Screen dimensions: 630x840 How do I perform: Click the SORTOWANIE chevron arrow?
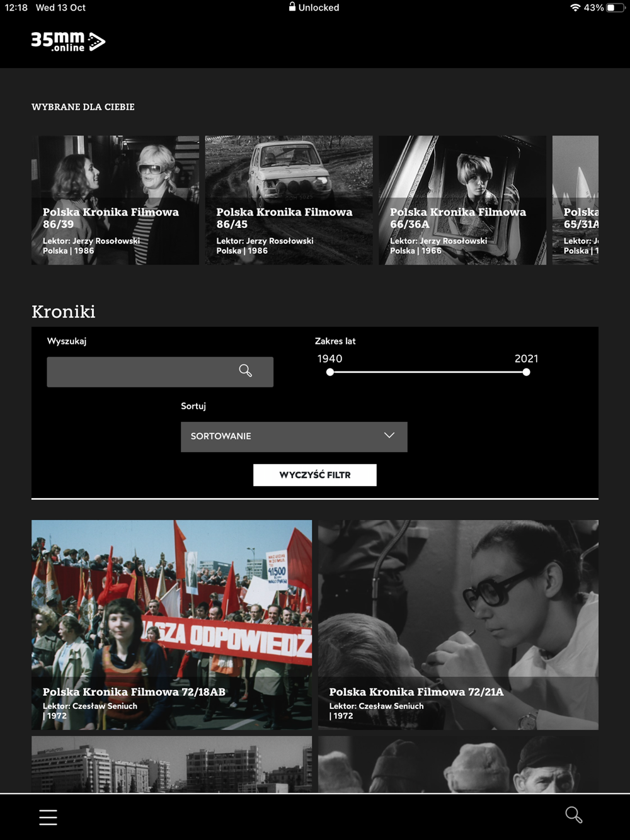389,435
